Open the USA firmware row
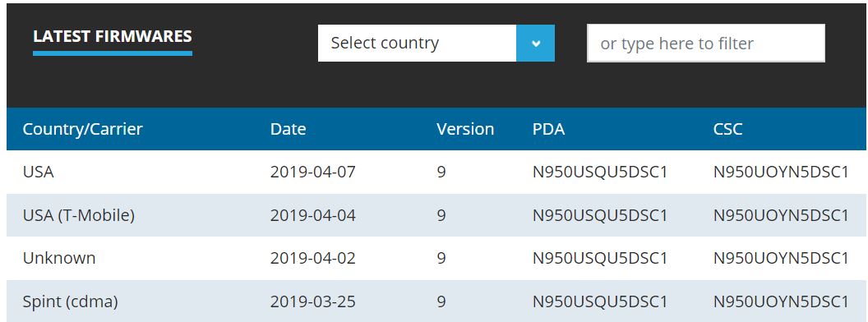Image resolution: width=868 pixels, height=322 pixels. (436, 172)
